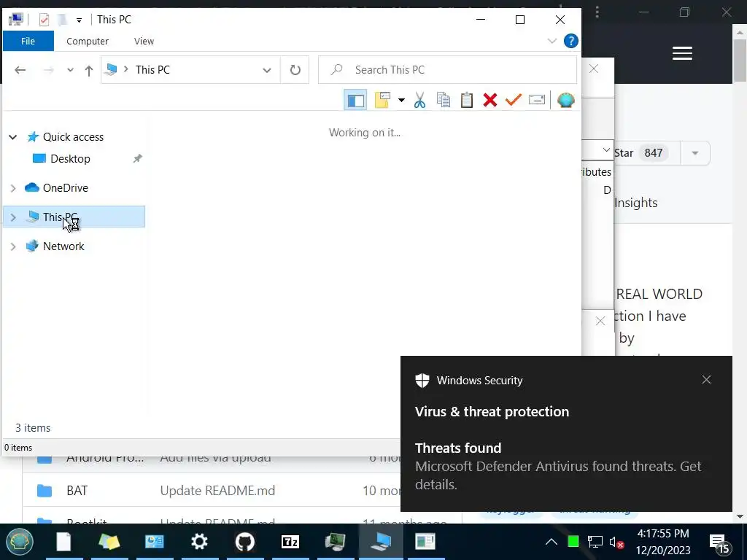The width and height of the screenshot is (747, 560).
Task: Click the blue Help question mark icon
Action: click(571, 41)
